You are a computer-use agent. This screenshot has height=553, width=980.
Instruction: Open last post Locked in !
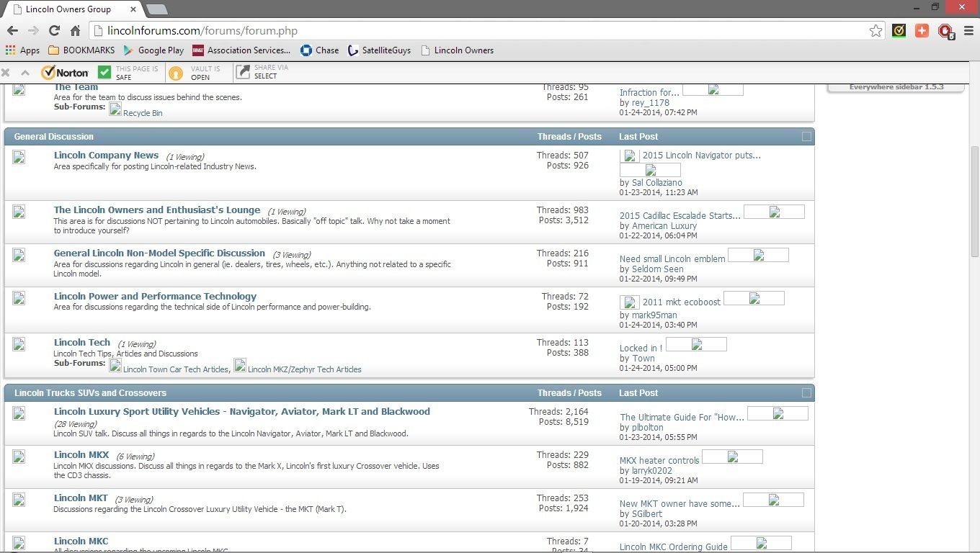[641, 348]
